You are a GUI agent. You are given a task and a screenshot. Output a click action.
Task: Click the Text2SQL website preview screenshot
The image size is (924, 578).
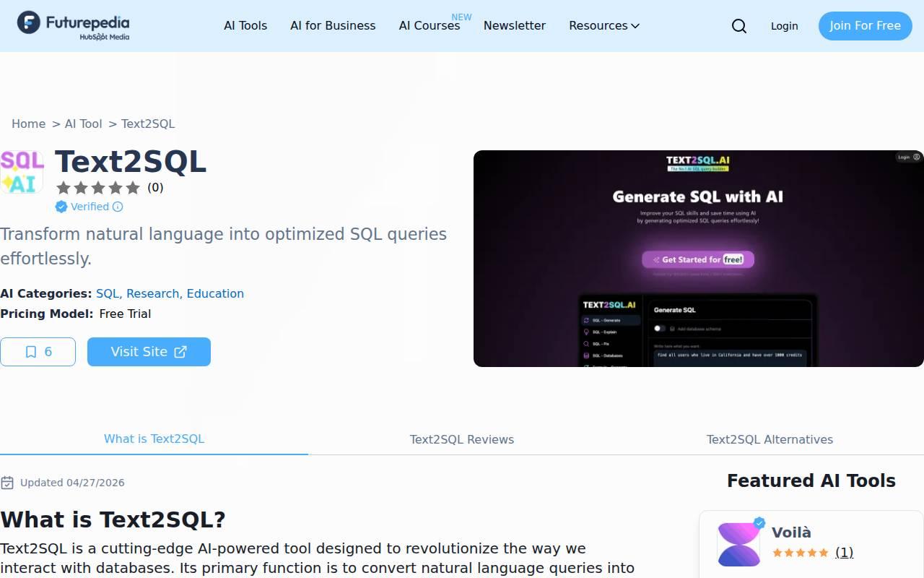click(699, 259)
